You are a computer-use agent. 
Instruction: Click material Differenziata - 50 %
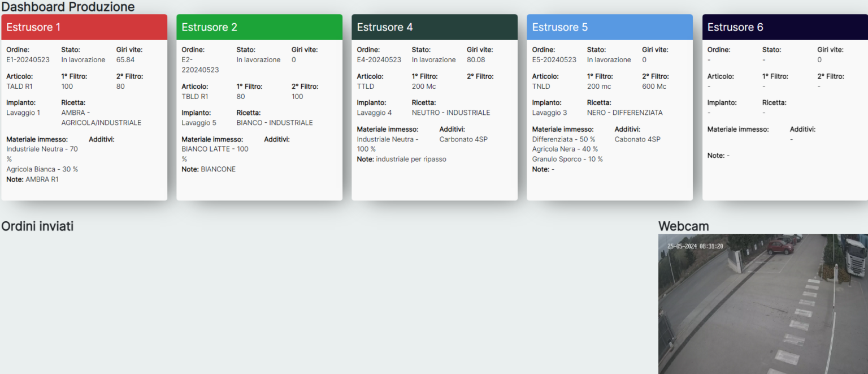point(564,139)
